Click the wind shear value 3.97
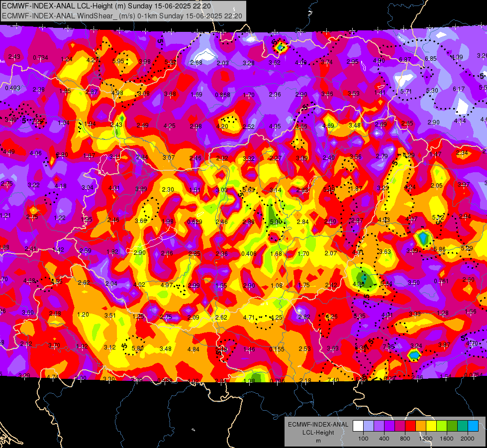The image size is (487, 448). [x=464, y=184]
